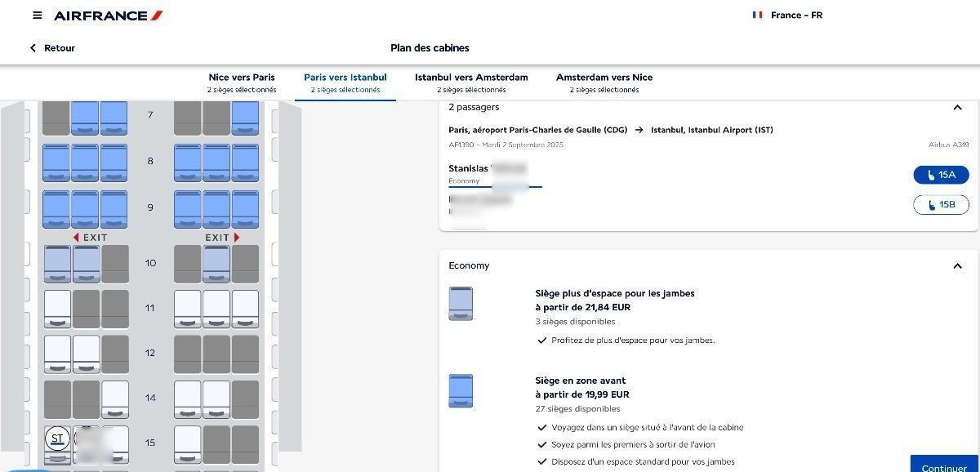Image resolution: width=980 pixels, height=472 pixels.
Task: Select passenger Stanislas in the passenger list
Action: pos(495,174)
